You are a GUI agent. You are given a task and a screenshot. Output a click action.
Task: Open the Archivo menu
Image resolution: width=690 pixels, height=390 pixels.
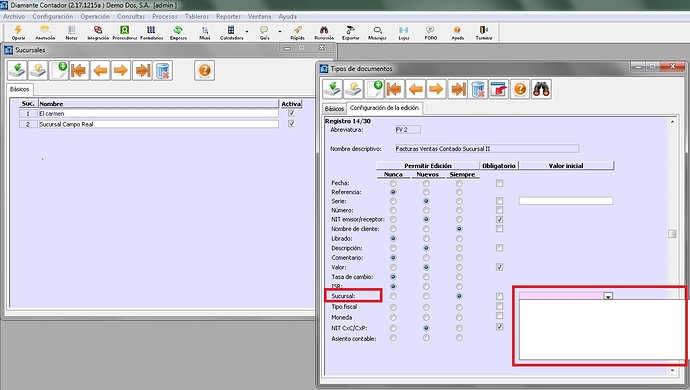tap(14, 16)
